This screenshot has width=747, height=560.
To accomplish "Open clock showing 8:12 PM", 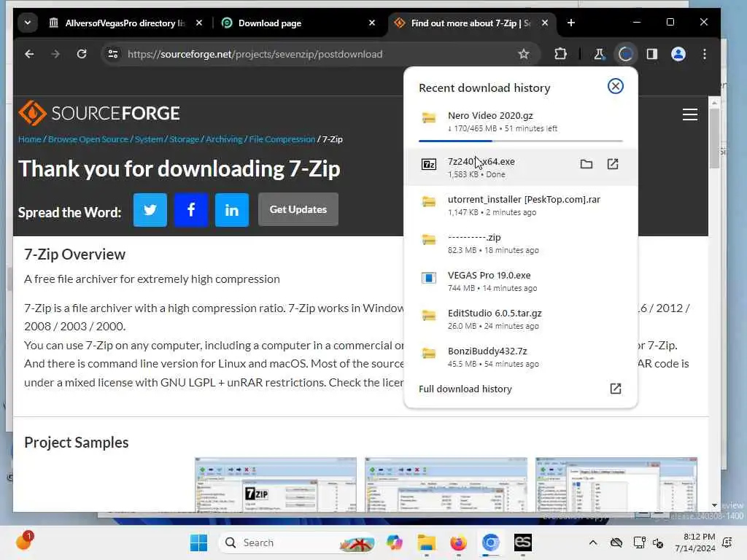I will pyautogui.click(x=695, y=542).
